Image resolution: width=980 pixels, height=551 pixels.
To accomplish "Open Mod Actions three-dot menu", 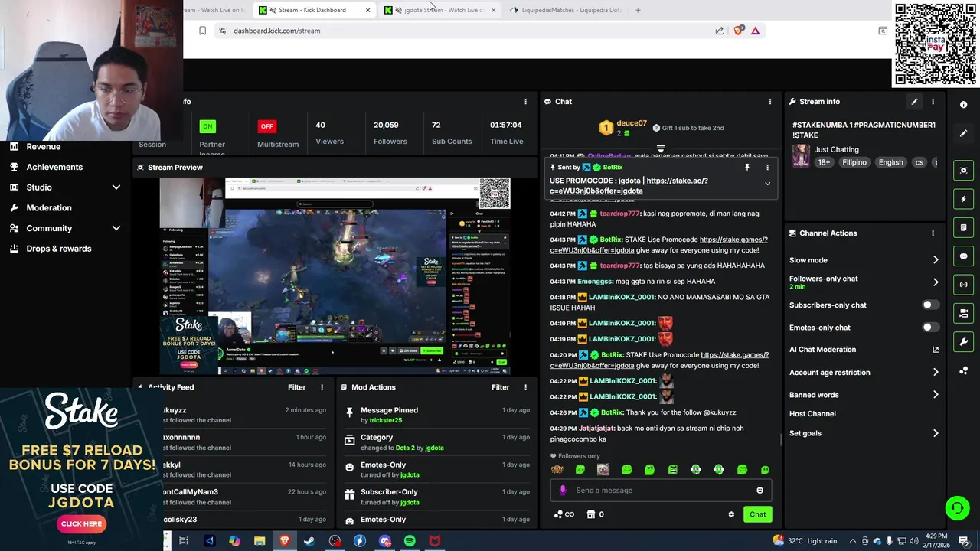I will [525, 387].
